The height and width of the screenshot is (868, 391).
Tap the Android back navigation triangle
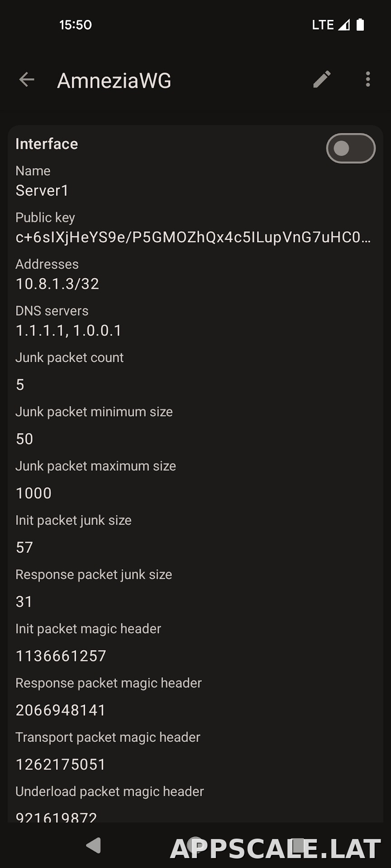click(x=93, y=845)
